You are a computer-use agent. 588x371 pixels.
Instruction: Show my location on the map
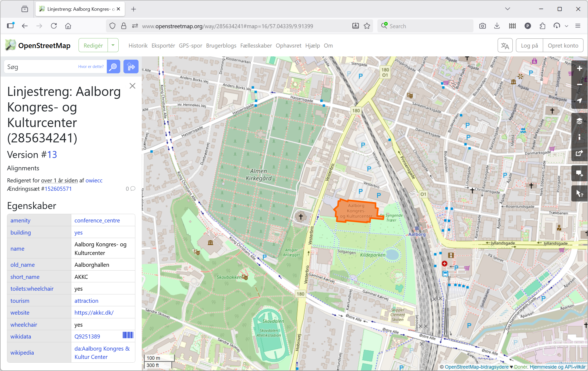click(x=579, y=101)
